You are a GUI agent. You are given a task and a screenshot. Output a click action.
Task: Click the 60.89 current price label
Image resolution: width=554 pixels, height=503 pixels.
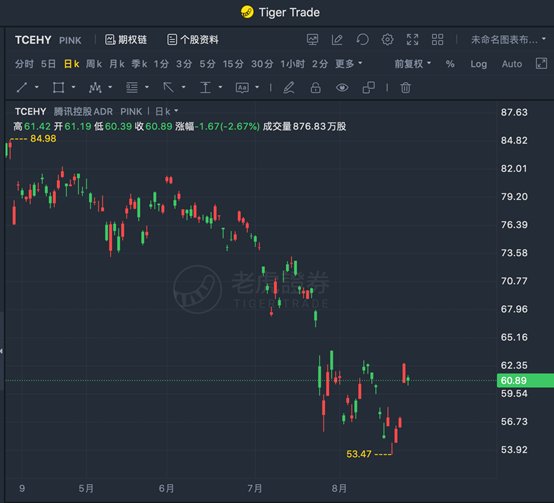coord(525,380)
